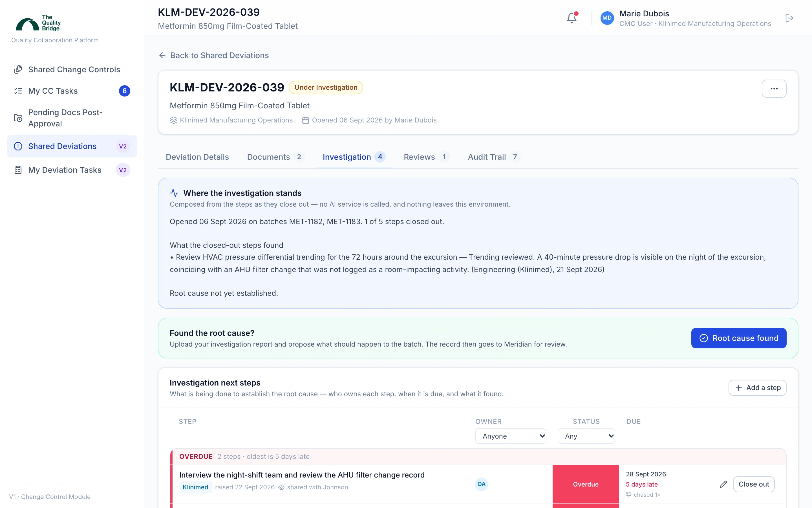Open the Owner filter dropdown
This screenshot has height=508, width=812.
(511, 436)
